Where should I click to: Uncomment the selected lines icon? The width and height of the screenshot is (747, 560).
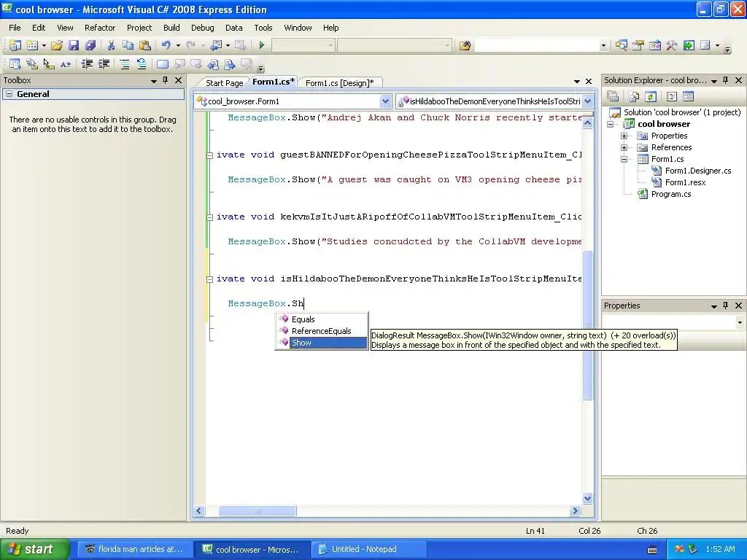pos(142,64)
